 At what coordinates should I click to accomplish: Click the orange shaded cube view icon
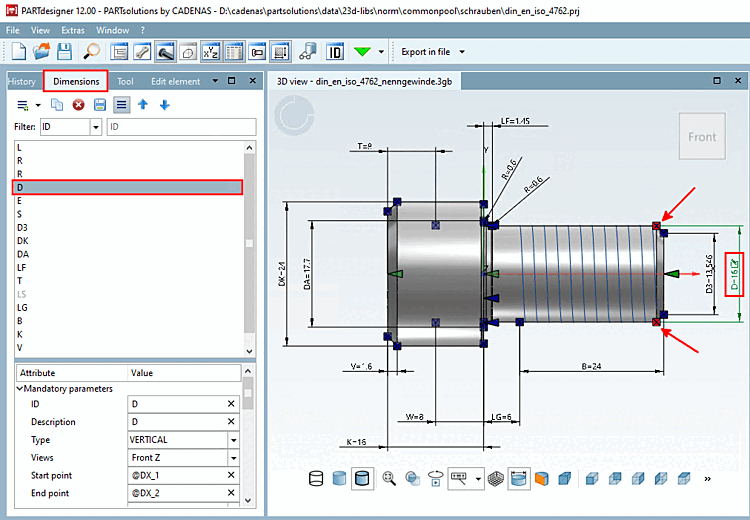point(542,479)
